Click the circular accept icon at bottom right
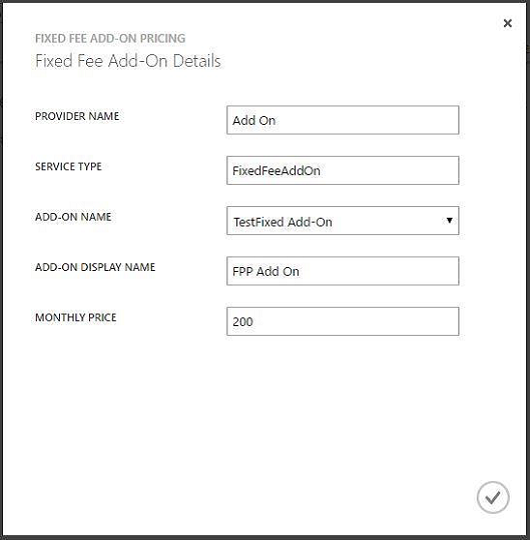The height and width of the screenshot is (540, 530). (x=493, y=497)
